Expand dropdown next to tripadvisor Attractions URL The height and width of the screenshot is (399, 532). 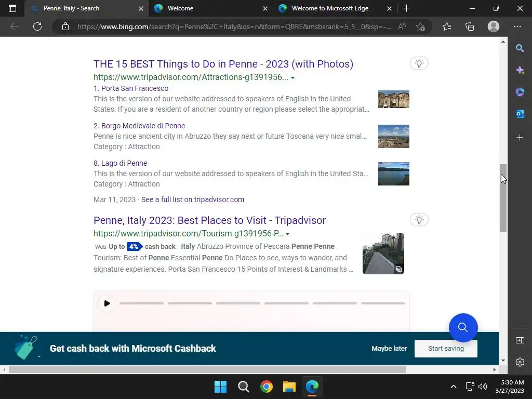[x=293, y=78]
